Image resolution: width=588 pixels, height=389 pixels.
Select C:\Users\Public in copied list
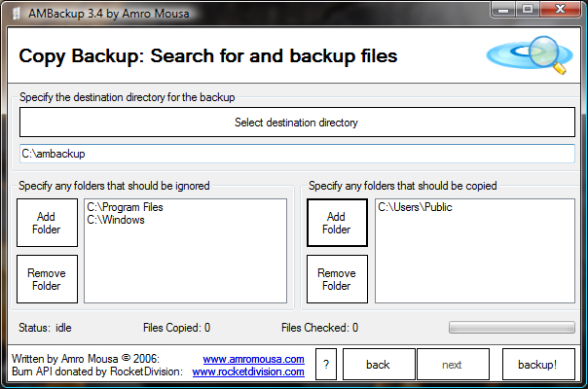tap(415, 207)
